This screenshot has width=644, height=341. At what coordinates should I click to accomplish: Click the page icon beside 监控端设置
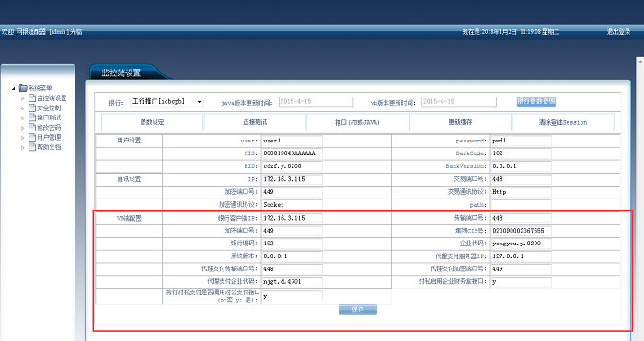(x=32, y=97)
